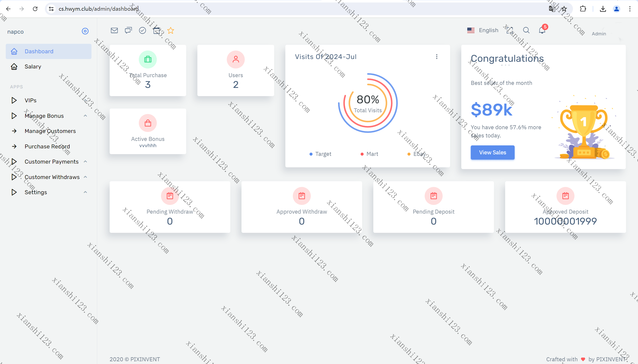This screenshot has width=638, height=364.
Task: Toggle fullscreen mode icon
Action: pyautogui.click(x=510, y=30)
